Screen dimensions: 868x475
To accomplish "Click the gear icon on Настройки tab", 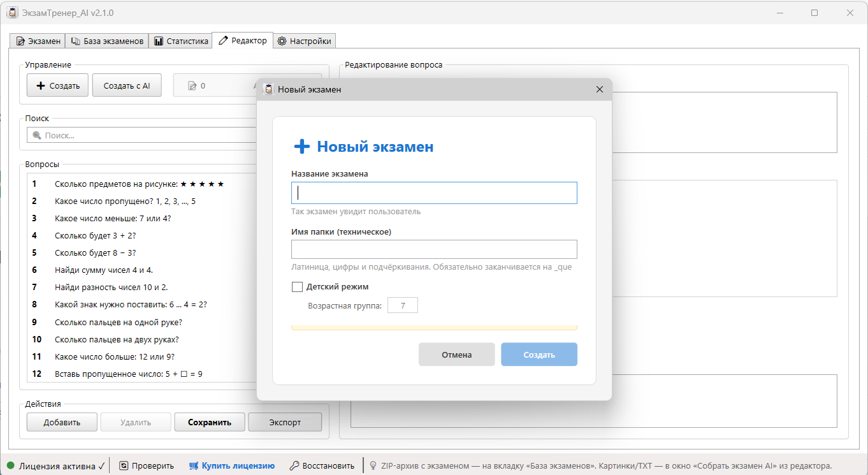I will [x=282, y=41].
